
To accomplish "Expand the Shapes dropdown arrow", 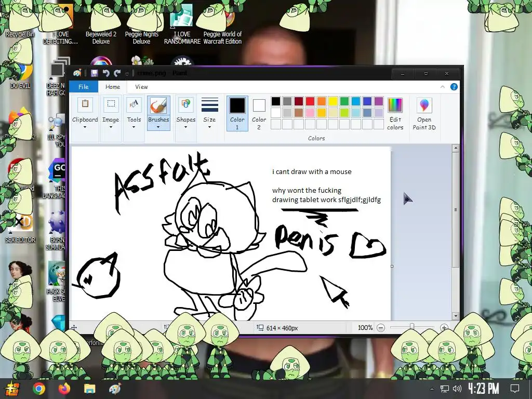I will coord(186,127).
